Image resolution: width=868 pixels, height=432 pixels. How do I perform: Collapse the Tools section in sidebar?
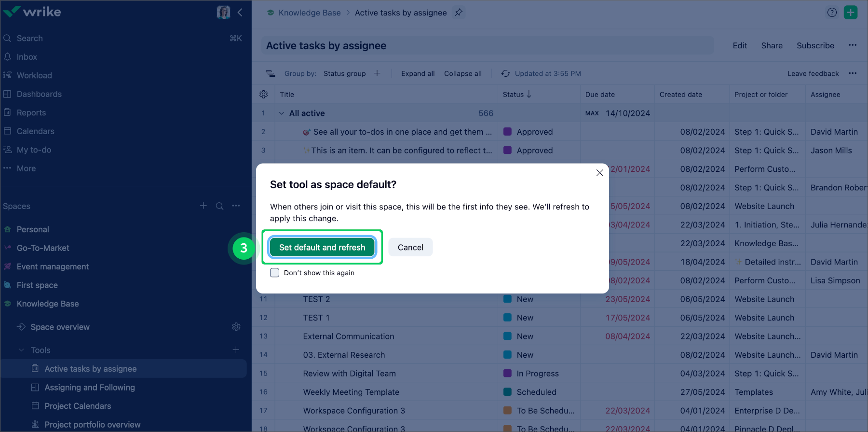22,350
